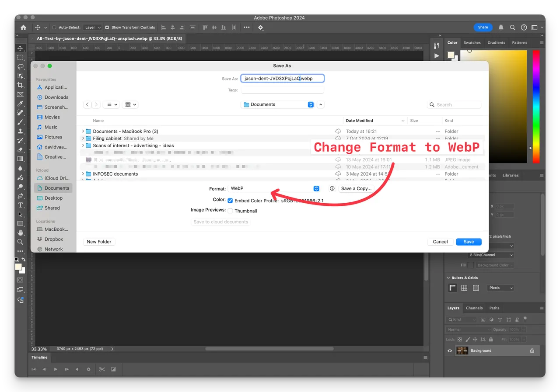The width and height of the screenshot is (560, 392).
Task: Open the three-dots align options menu
Action: pos(247,27)
